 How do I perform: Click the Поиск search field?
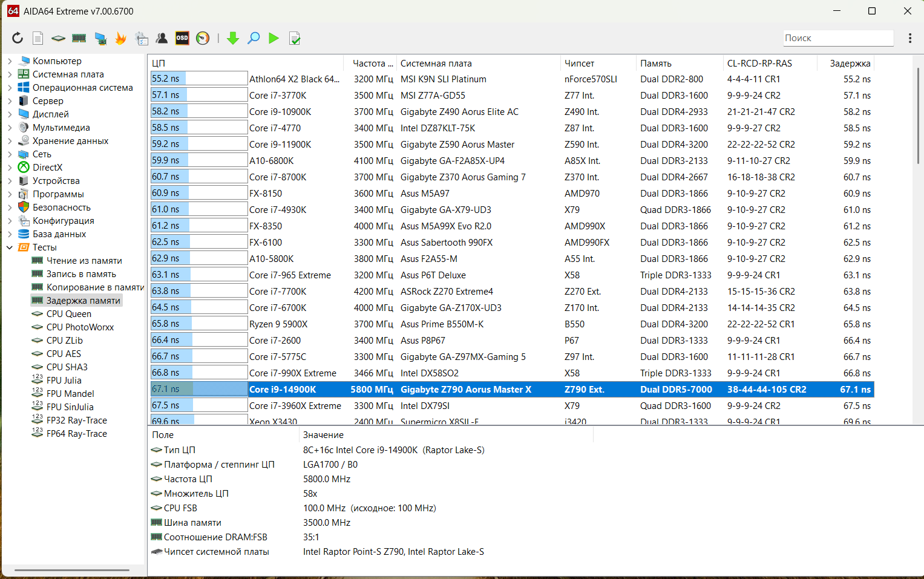coord(838,38)
